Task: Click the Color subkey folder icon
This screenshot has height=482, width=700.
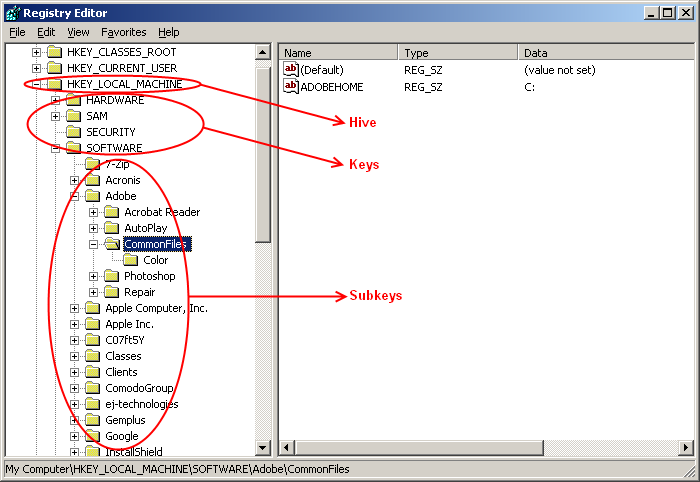Action: (131, 260)
